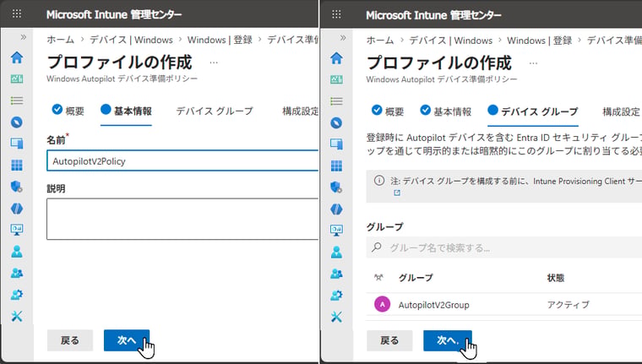Click グループ column header

pyautogui.click(x=416, y=278)
